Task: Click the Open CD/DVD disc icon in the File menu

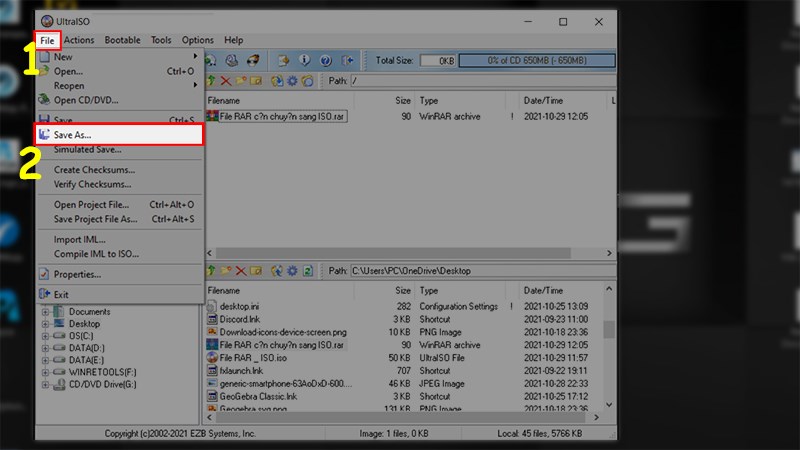Action: coord(44,99)
